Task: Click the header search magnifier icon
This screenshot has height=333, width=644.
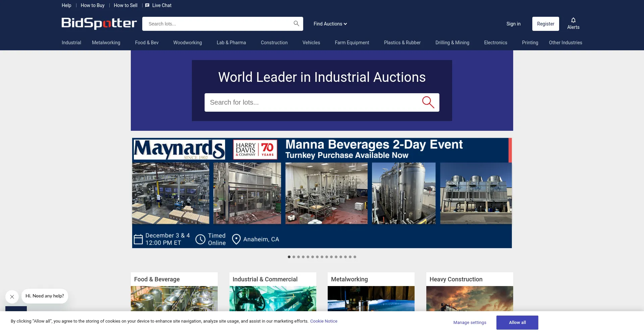Action: 296,23
